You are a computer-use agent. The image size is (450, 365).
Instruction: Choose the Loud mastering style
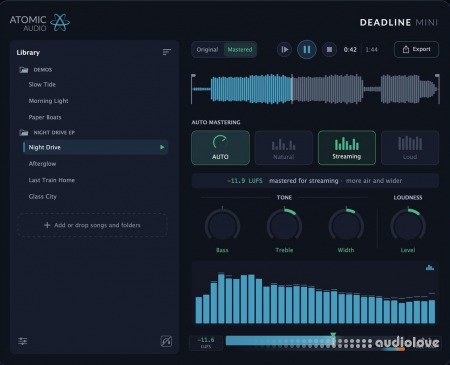tap(410, 148)
